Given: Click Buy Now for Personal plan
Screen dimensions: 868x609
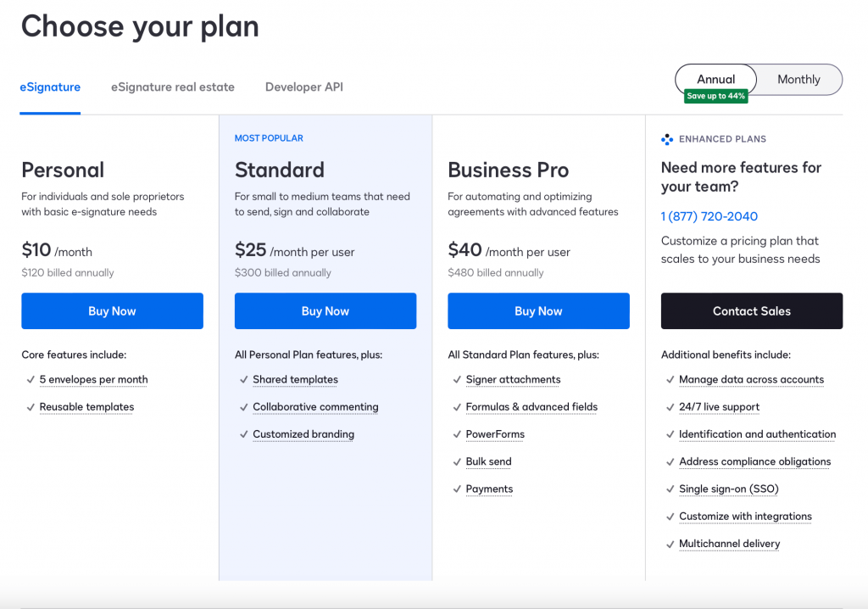Looking at the screenshot, I should [112, 311].
